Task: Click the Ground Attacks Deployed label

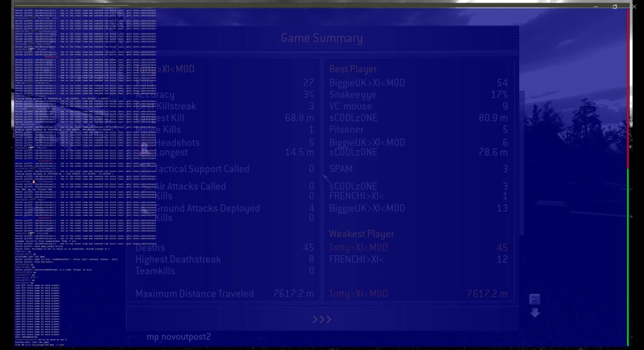Action: (x=207, y=209)
